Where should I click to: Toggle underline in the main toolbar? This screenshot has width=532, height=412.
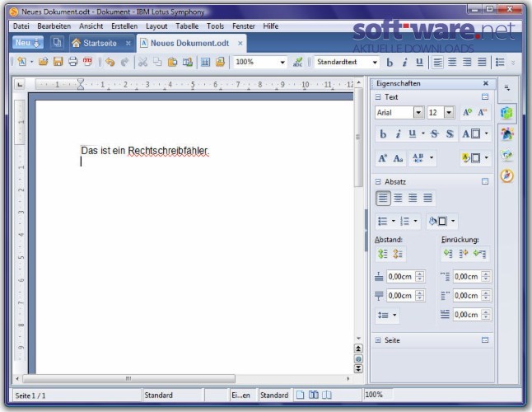pos(419,62)
